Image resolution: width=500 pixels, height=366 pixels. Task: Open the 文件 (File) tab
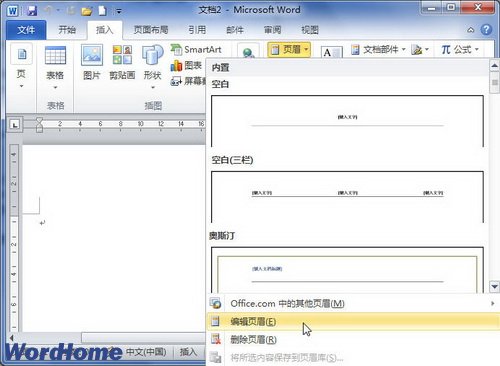26,30
